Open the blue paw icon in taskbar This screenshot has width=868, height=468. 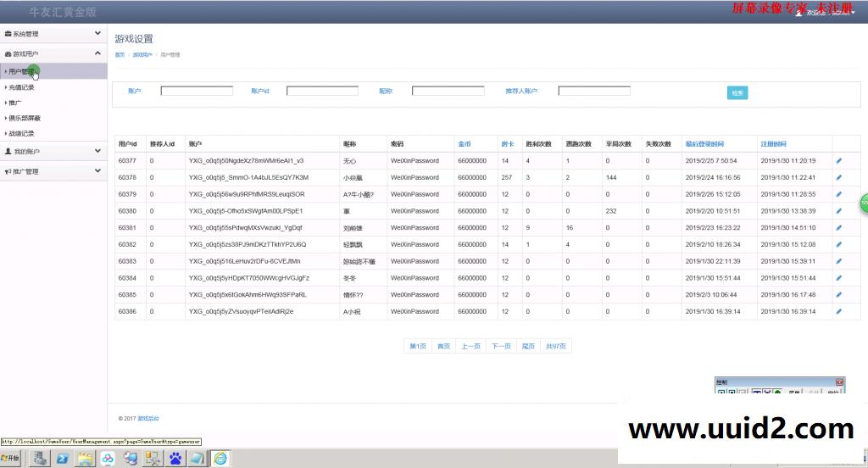click(x=175, y=458)
